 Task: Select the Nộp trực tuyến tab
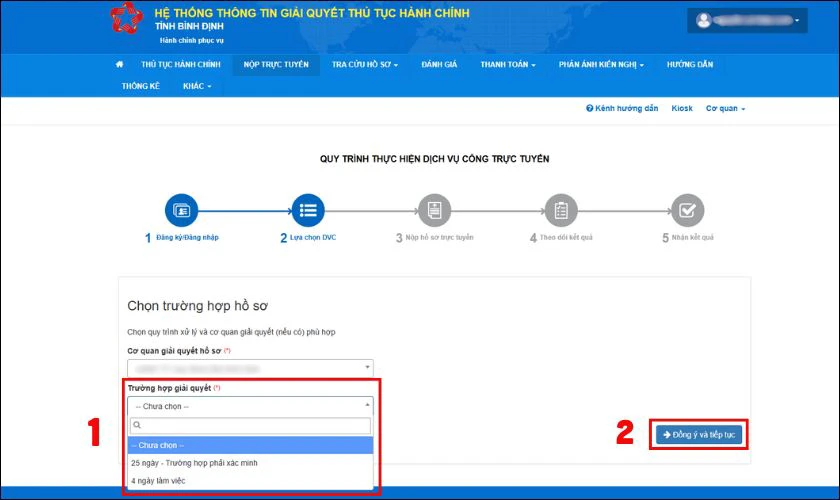[276, 64]
